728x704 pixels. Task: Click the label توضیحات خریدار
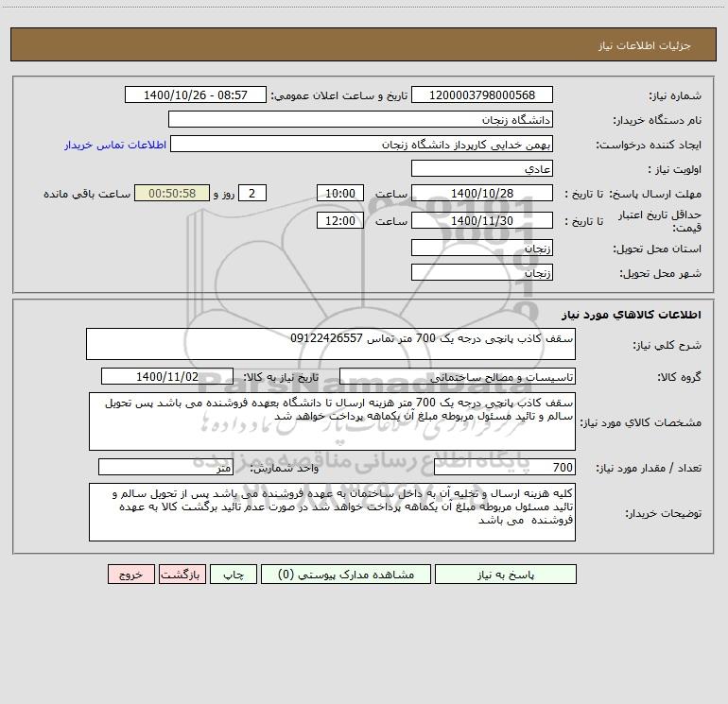point(664,514)
